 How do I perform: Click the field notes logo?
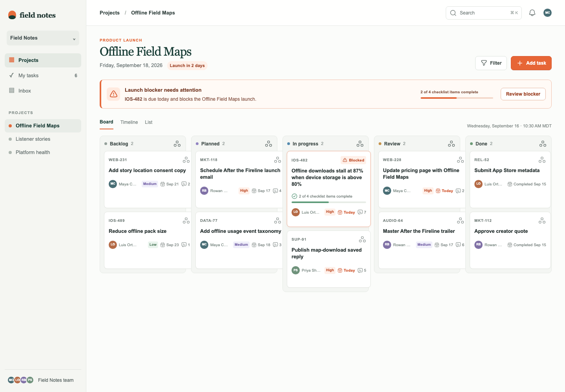tap(32, 15)
